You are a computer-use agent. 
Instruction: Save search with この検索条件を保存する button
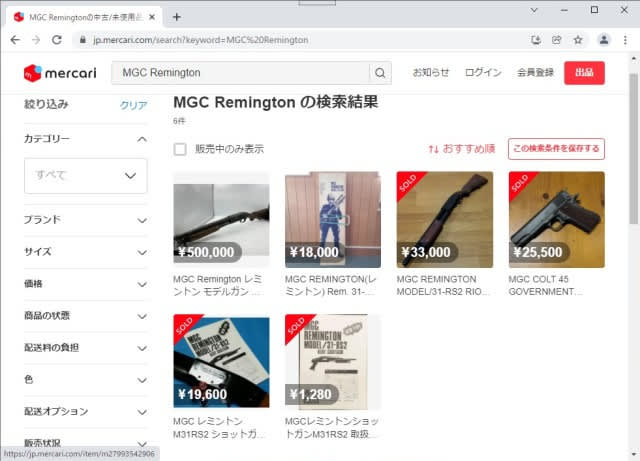click(x=556, y=149)
